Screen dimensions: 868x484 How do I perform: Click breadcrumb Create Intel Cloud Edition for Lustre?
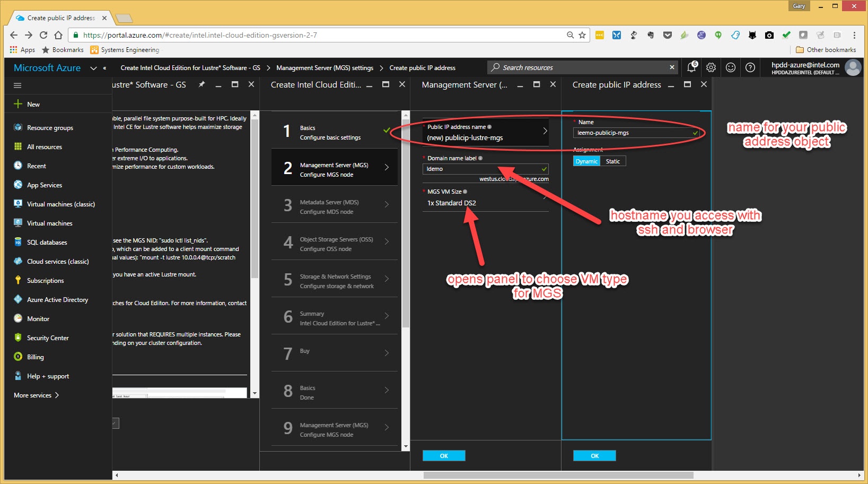190,68
